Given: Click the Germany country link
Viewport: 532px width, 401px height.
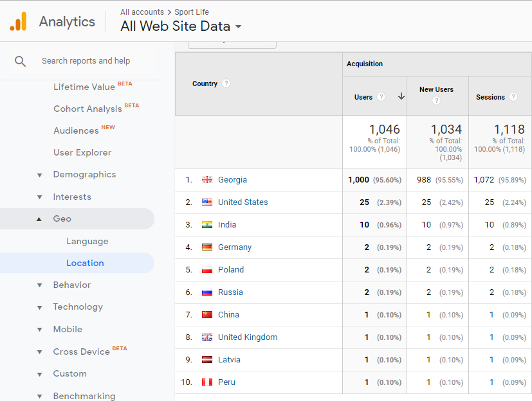Looking at the screenshot, I should point(234,247).
